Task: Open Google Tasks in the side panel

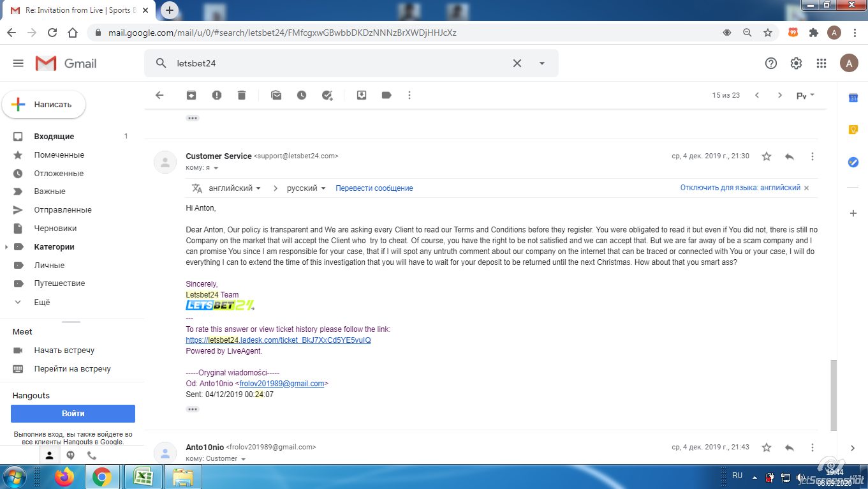Action: point(853,162)
